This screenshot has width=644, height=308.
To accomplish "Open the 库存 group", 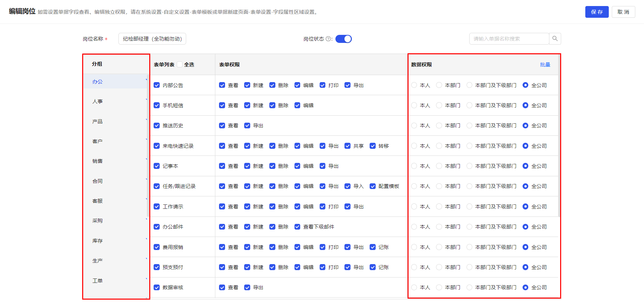I will [98, 241].
